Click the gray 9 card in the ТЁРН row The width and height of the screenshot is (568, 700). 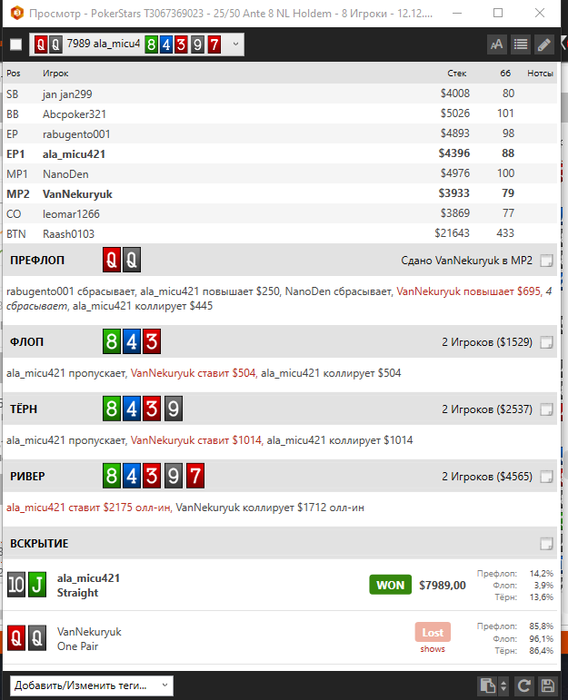click(x=173, y=408)
